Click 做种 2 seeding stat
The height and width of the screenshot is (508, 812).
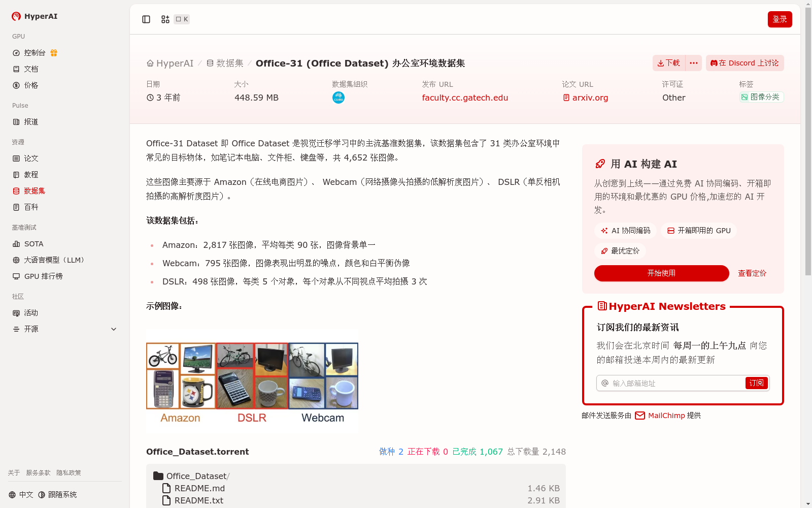[391, 452]
